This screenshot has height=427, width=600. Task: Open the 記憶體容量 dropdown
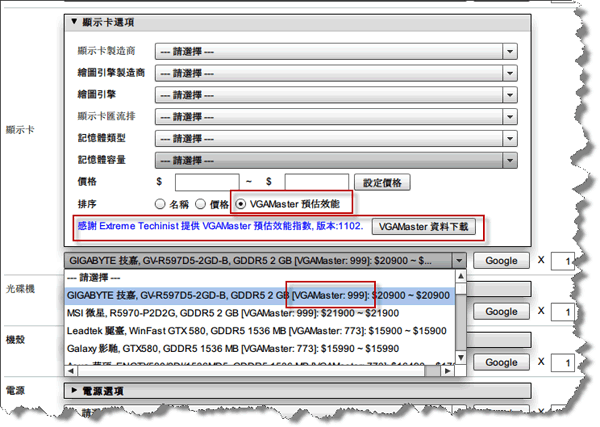click(336, 160)
